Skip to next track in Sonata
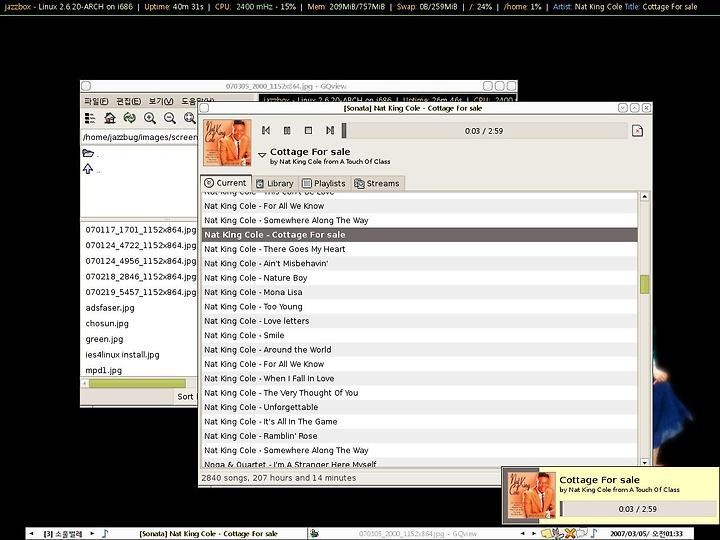 (330, 130)
